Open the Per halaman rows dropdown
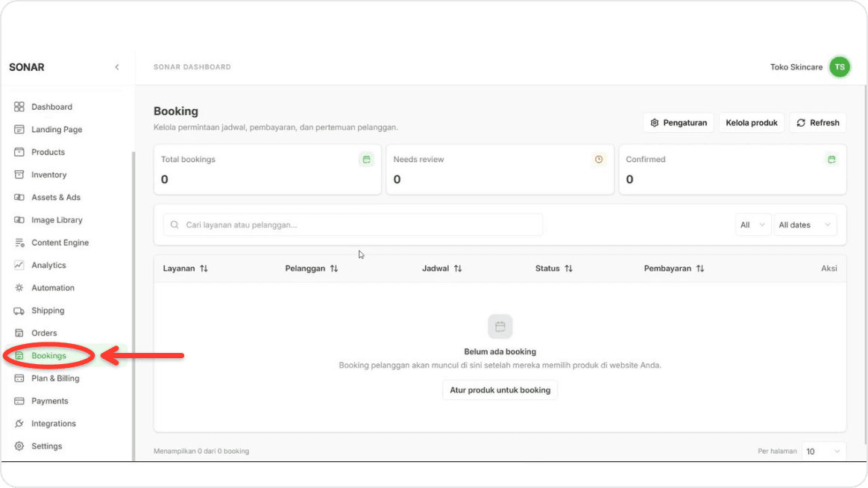 click(823, 451)
